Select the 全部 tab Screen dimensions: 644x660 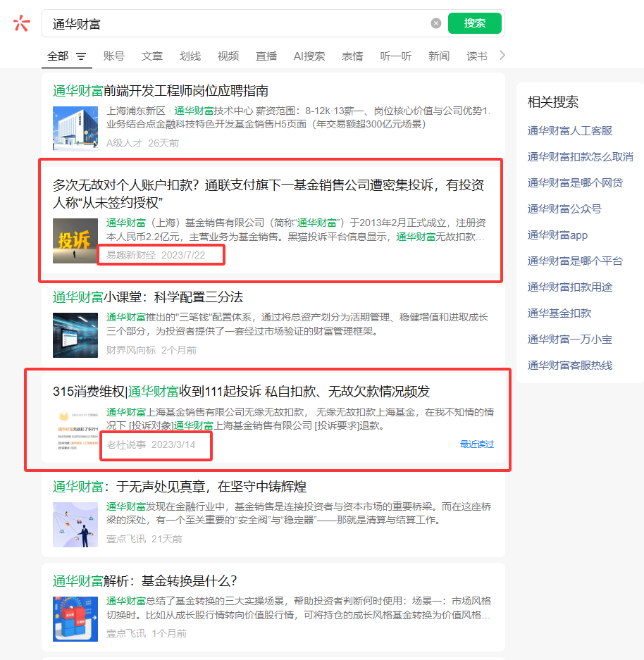click(58, 56)
